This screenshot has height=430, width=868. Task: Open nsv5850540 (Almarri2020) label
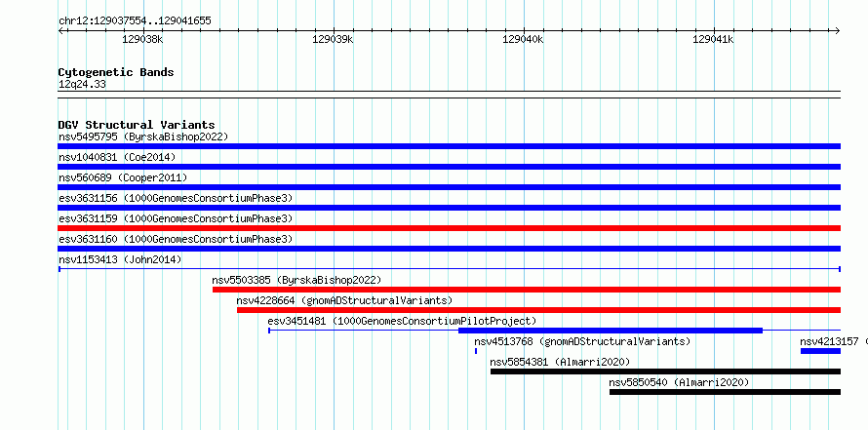coord(679,382)
